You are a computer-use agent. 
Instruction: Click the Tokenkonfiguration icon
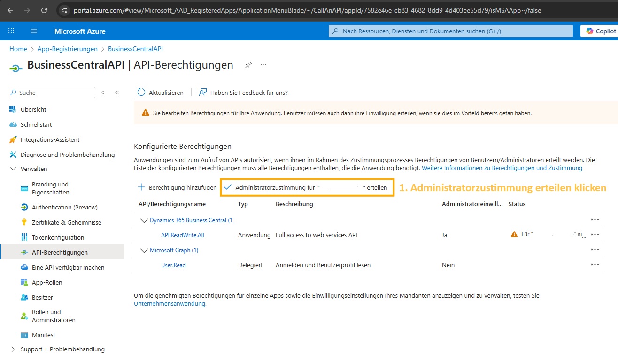[24, 237]
